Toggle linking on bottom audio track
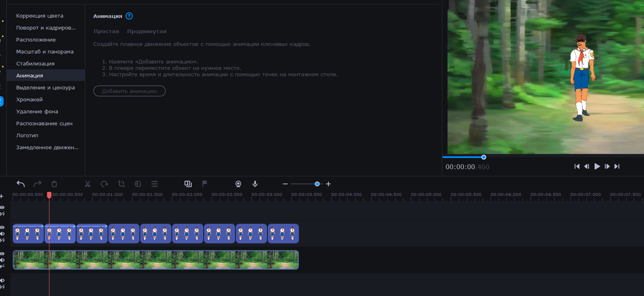 [x=2, y=287]
